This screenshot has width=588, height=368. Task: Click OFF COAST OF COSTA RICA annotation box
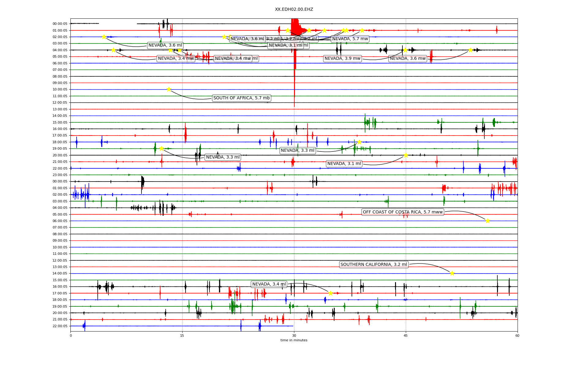click(x=402, y=212)
